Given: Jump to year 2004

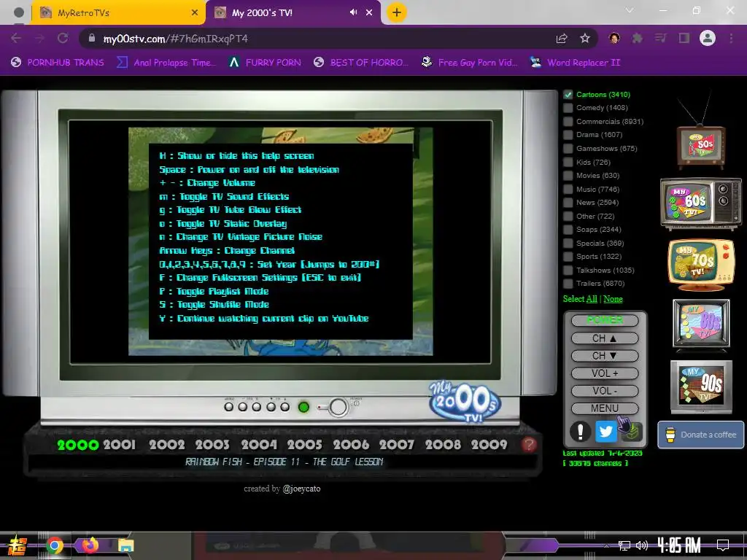Looking at the screenshot, I should click(259, 445).
